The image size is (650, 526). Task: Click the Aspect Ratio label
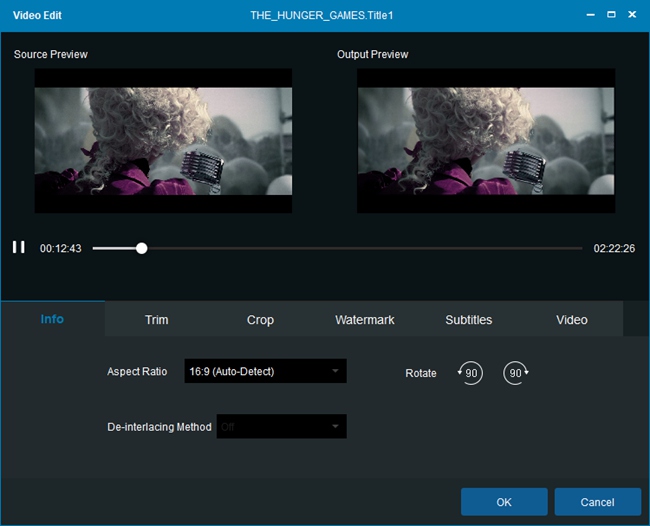[x=137, y=371]
